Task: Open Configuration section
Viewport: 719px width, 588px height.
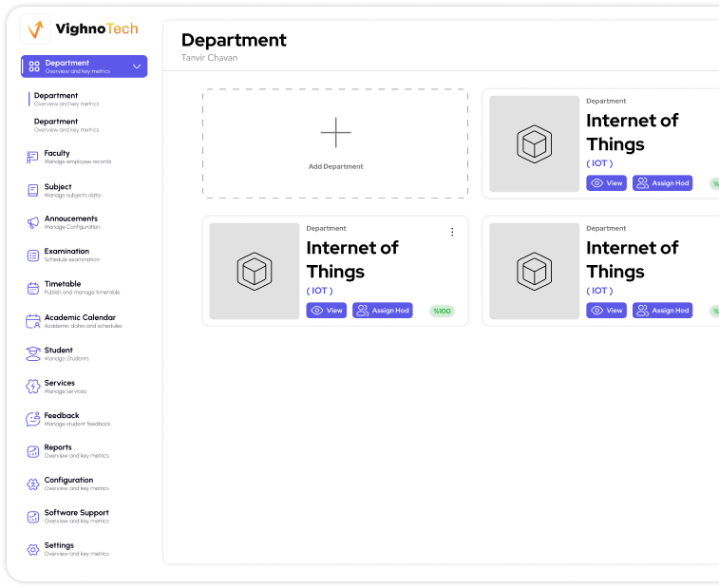Action: click(78, 484)
